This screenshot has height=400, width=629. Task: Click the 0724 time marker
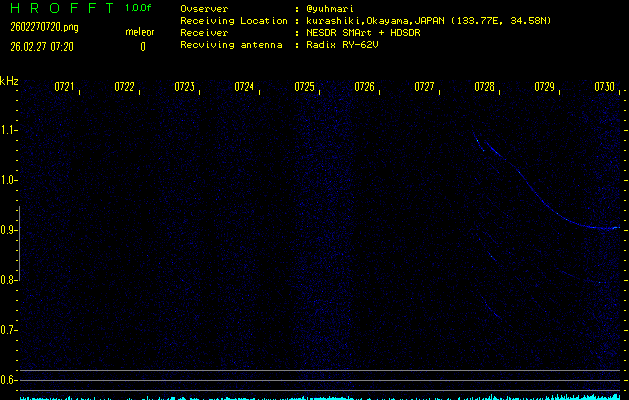click(x=244, y=87)
